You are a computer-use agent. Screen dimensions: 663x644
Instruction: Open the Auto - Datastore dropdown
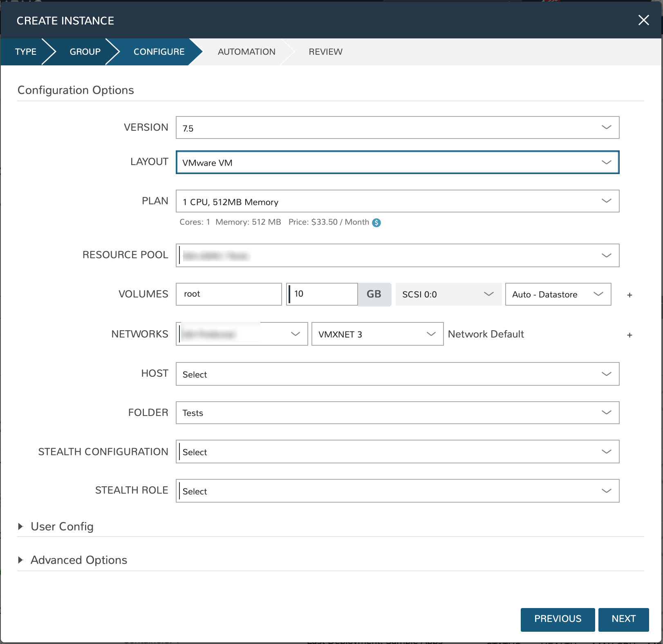(x=558, y=294)
